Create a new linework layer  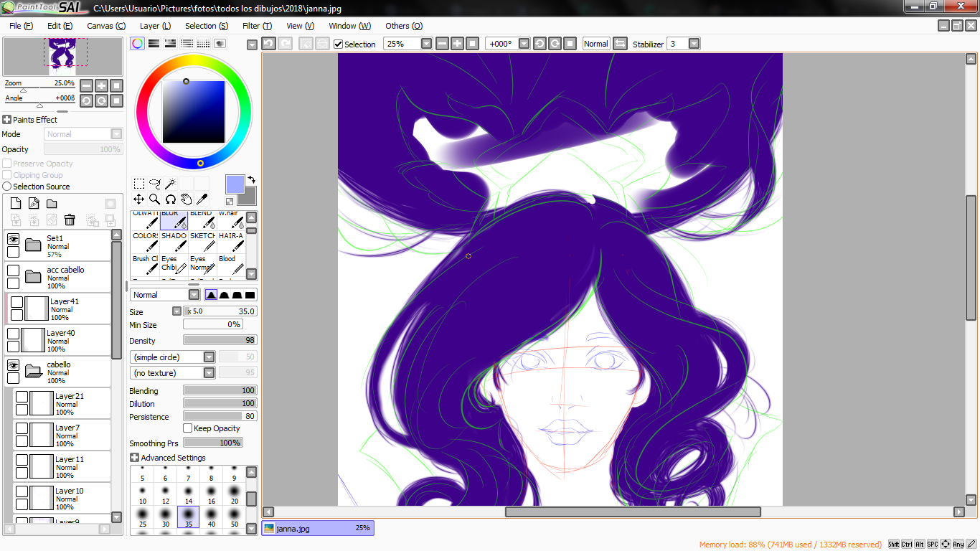[x=34, y=203]
